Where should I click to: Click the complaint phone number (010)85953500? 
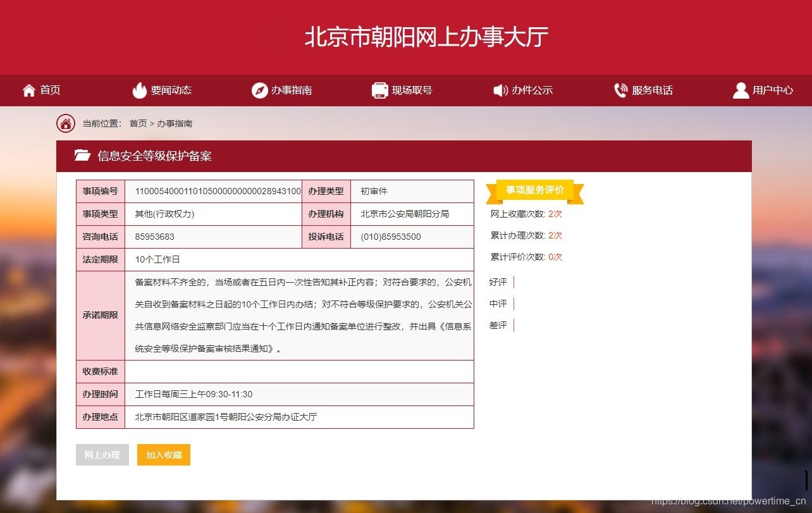391,237
